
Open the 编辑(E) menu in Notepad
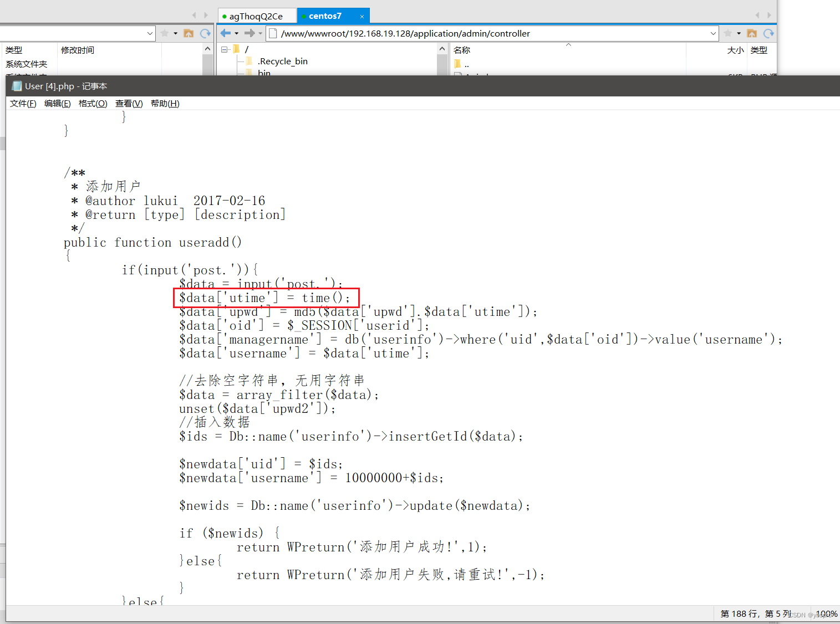pos(57,104)
